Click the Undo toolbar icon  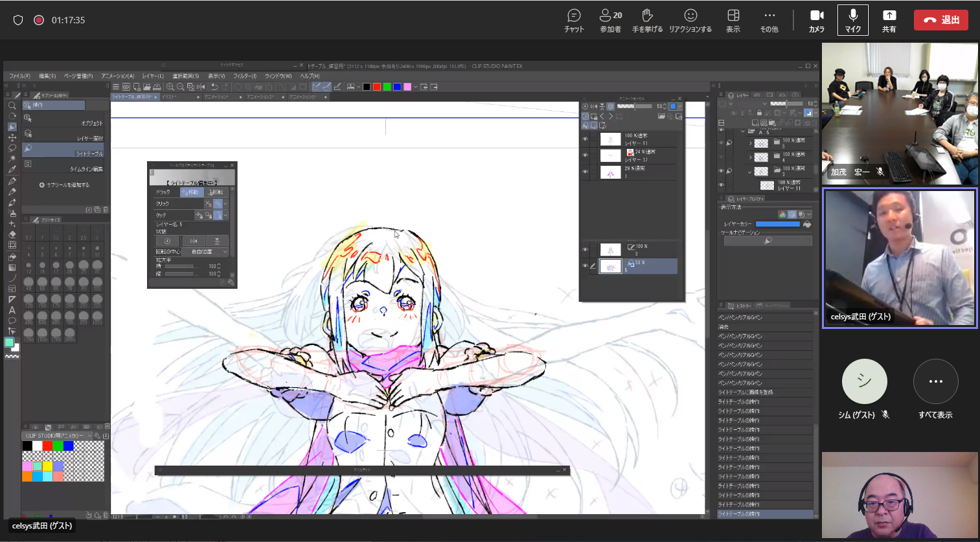click(x=214, y=87)
